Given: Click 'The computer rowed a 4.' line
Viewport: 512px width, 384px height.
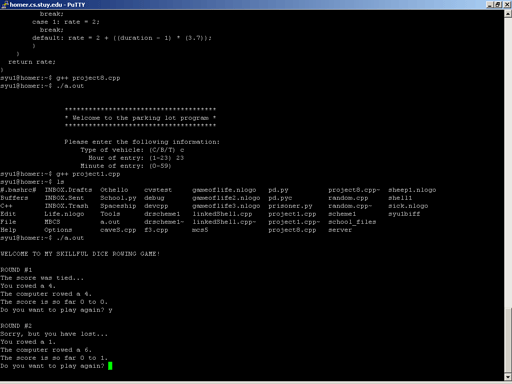Looking at the screenshot, I should [46, 294].
